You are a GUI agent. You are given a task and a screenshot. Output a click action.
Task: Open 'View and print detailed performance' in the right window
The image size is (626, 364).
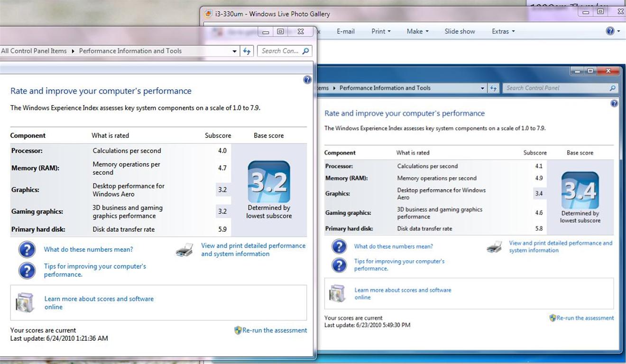[x=561, y=246]
